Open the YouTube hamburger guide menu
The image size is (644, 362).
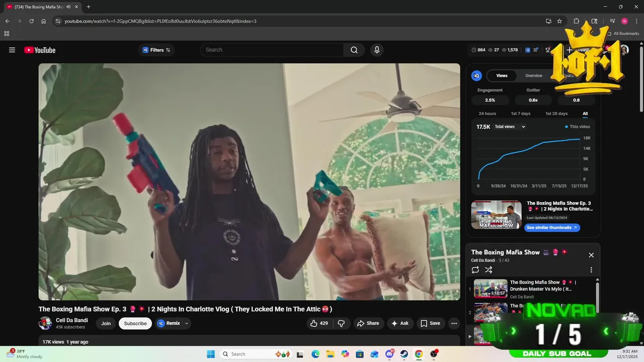tap(12, 50)
